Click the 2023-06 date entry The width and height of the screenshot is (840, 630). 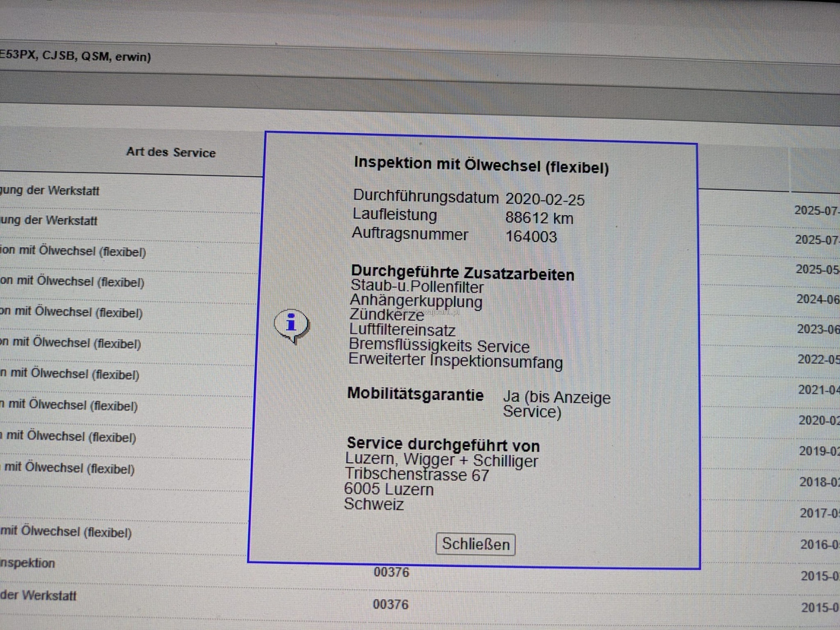pos(818,329)
